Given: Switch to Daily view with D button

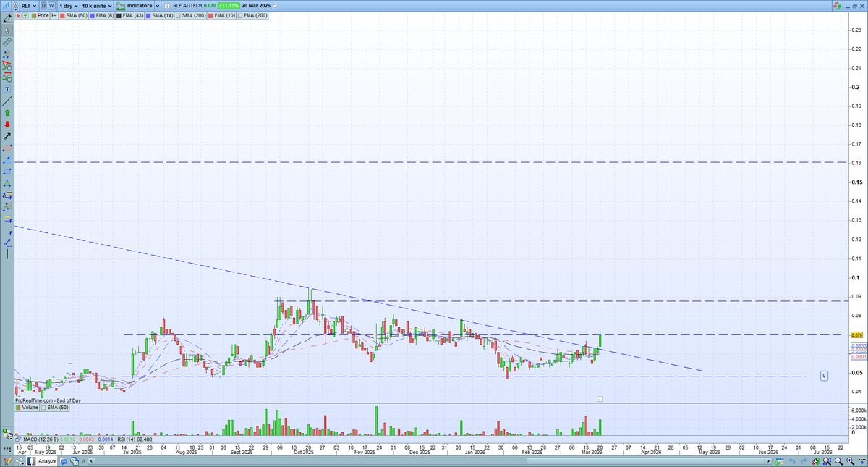Looking at the screenshot, I should [43, 5].
